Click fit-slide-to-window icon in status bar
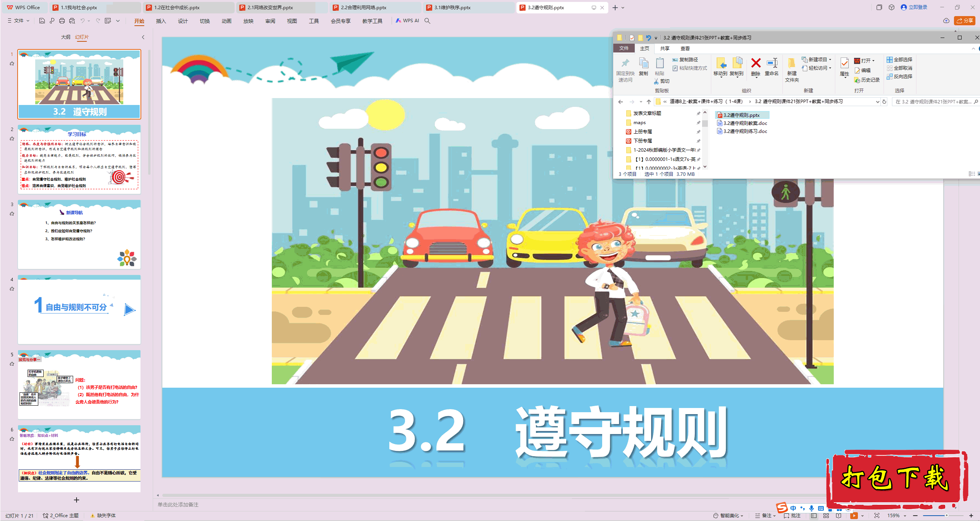 (877, 516)
